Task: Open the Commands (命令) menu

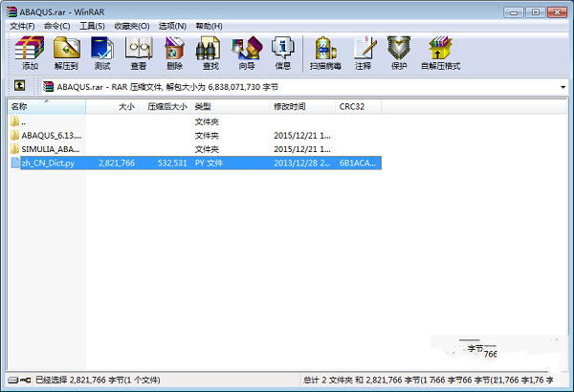Action: [56, 26]
